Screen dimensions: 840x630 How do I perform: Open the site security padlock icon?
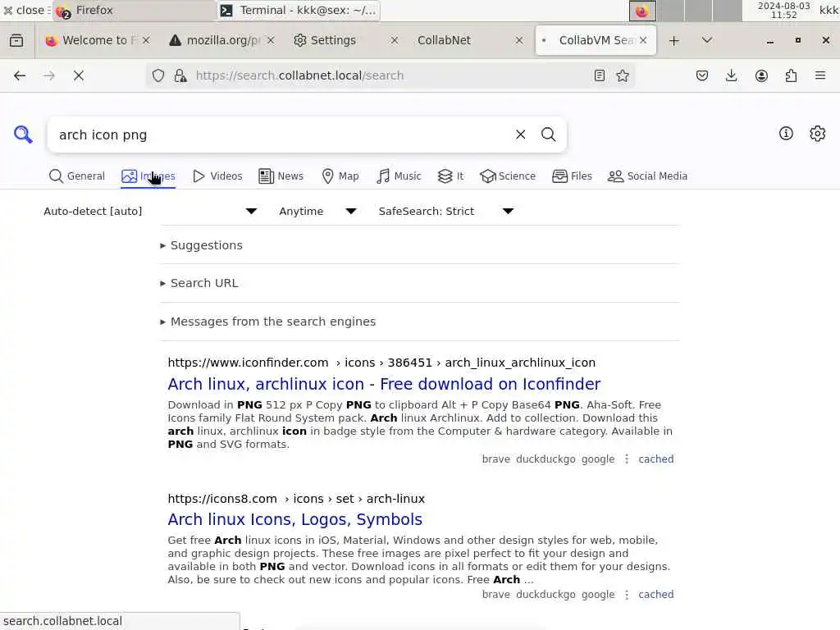pyautogui.click(x=180, y=75)
